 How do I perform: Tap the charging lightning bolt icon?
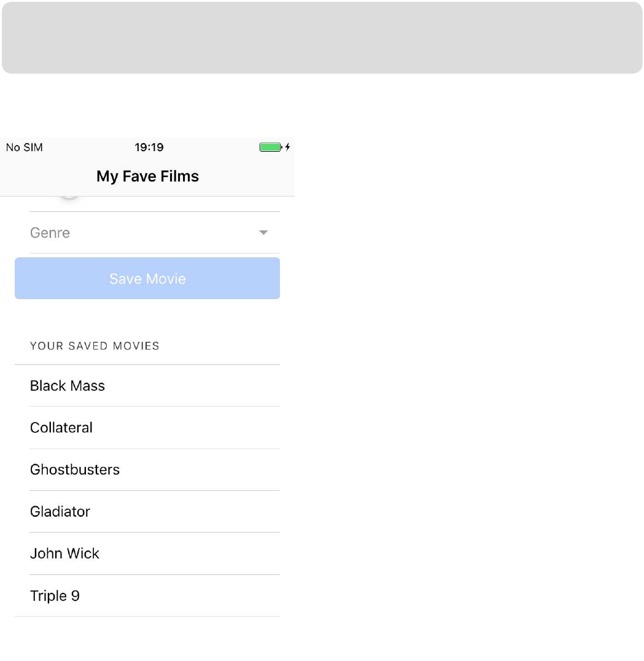(288, 147)
